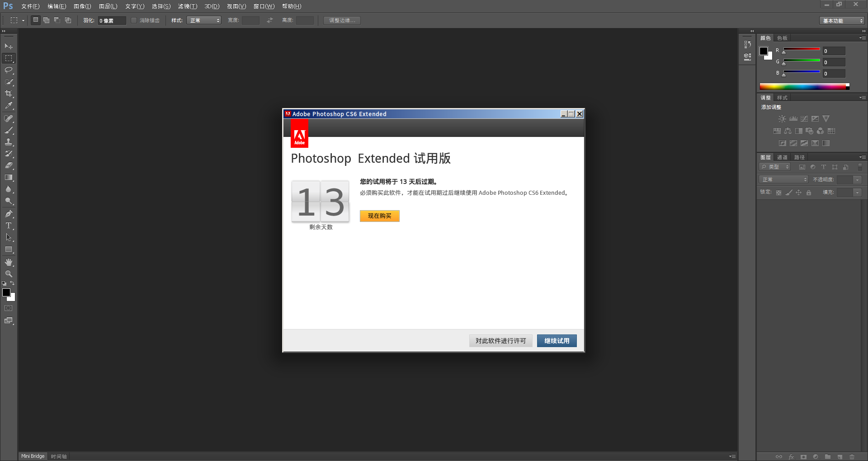Open the Color panel flyout menu
The image size is (868, 461).
coord(863,38)
